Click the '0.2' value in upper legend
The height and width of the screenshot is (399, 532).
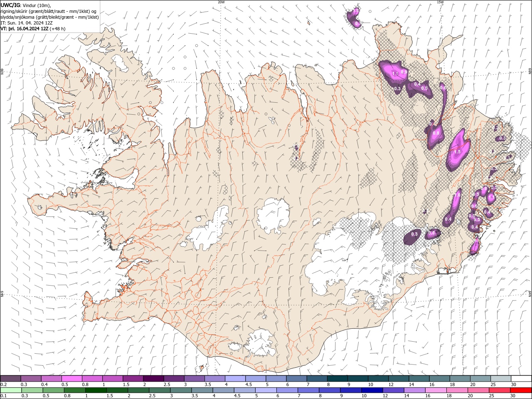click(3, 384)
